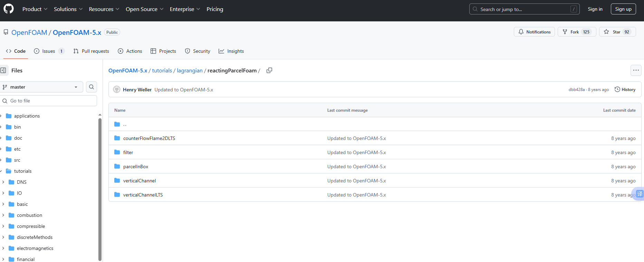Click Henry Weller's avatar icon

tap(117, 90)
